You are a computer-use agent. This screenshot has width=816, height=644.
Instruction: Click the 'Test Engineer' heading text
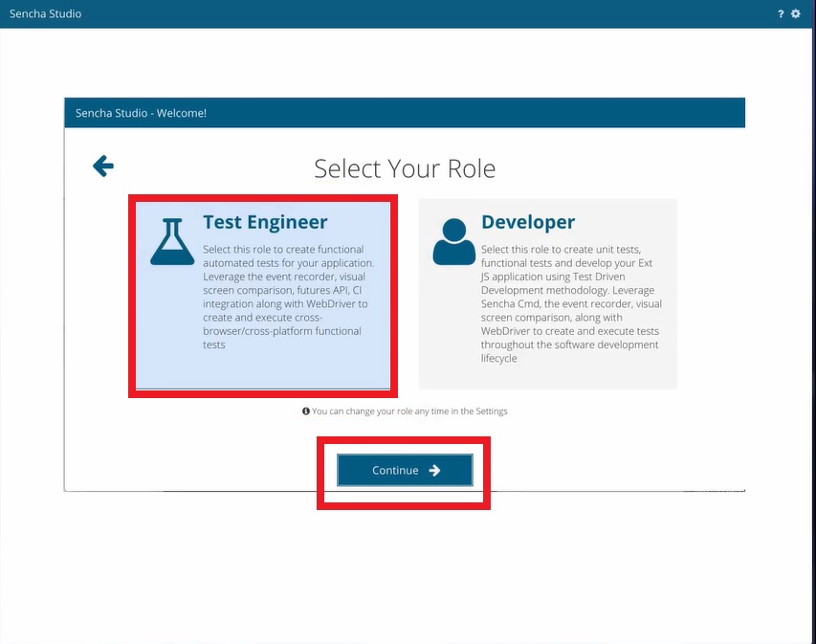(265, 222)
